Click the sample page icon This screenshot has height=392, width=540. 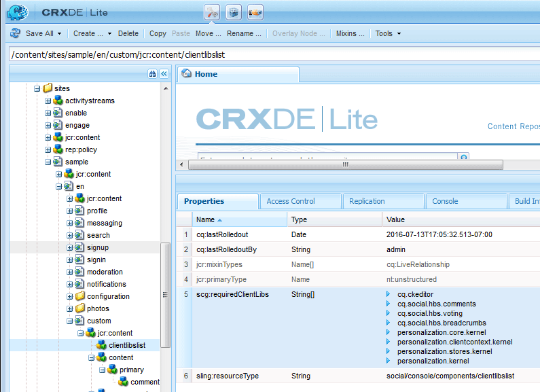coord(58,162)
